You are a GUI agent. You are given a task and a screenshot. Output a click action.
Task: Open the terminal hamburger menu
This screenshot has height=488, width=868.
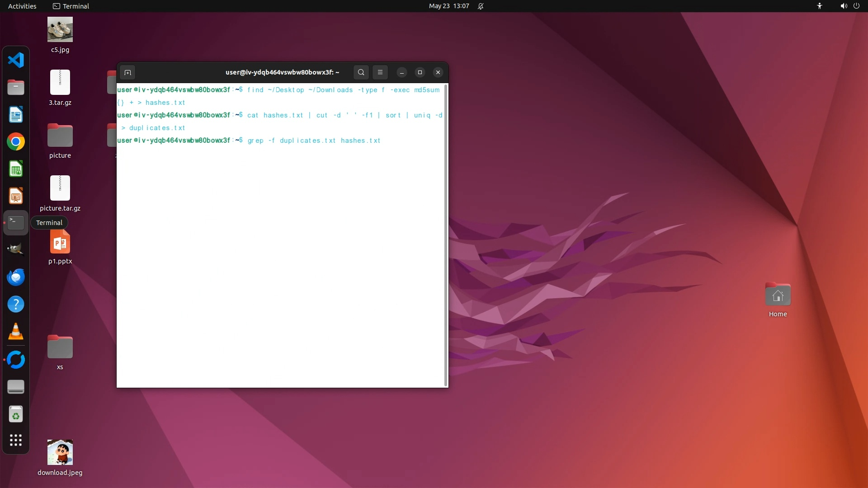click(x=380, y=72)
